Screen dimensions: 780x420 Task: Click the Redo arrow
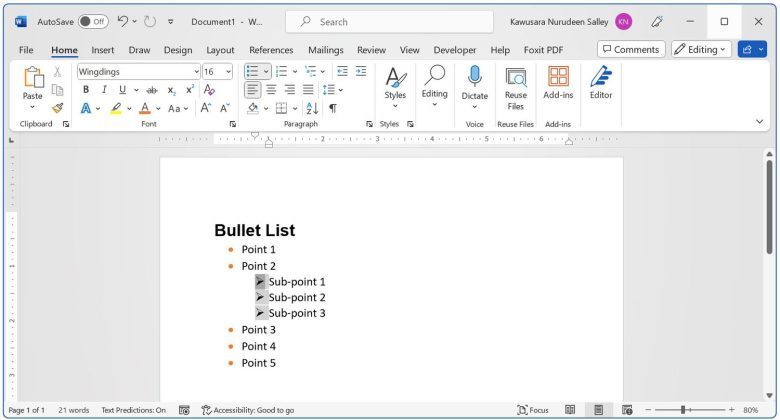tap(150, 21)
